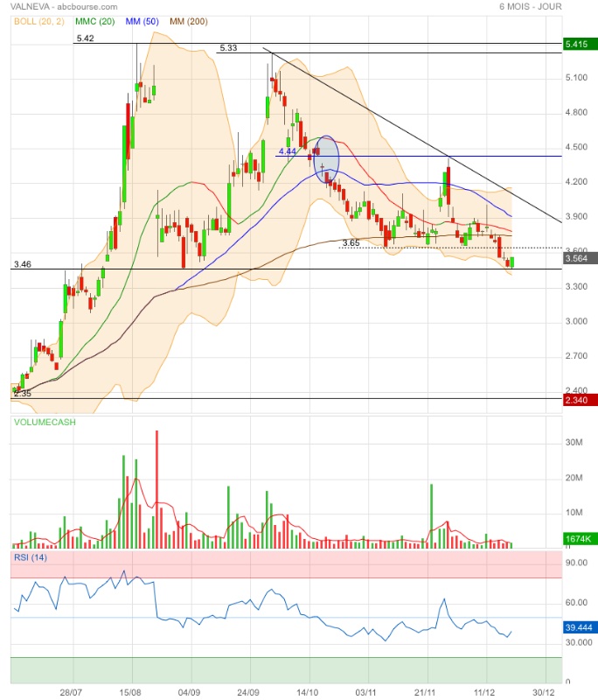Click the 21/11 date label
This screenshot has height=700, width=598.
pos(425,692)
